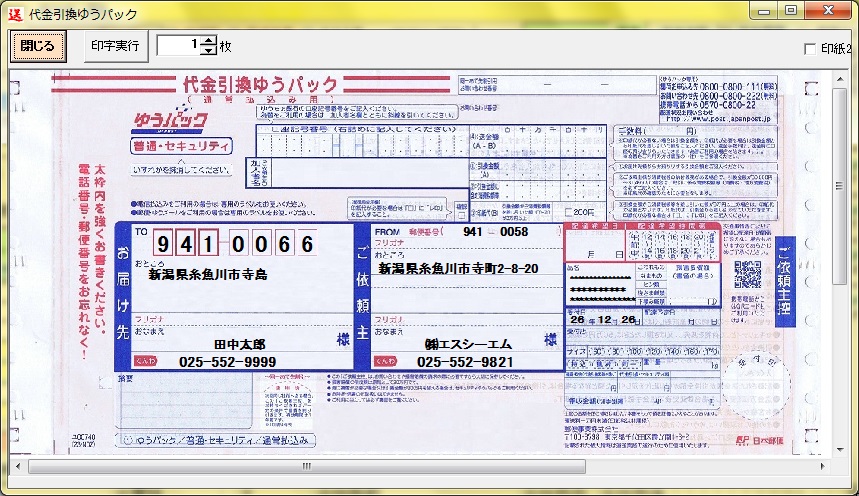Image resolution: width=859 pixels, height=496 pixels.
Task: Click the app icon in the title bar
Action: (x=15, y=14)
